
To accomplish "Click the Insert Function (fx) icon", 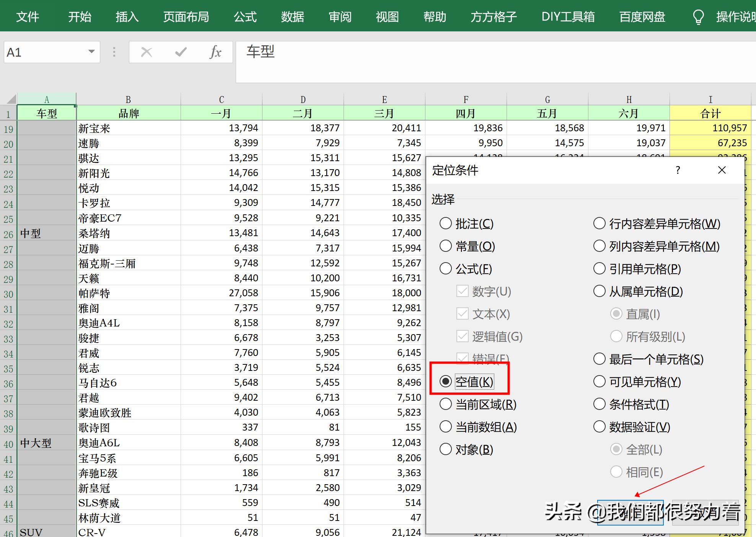I will pyautogui.click(x=215, y=52).
